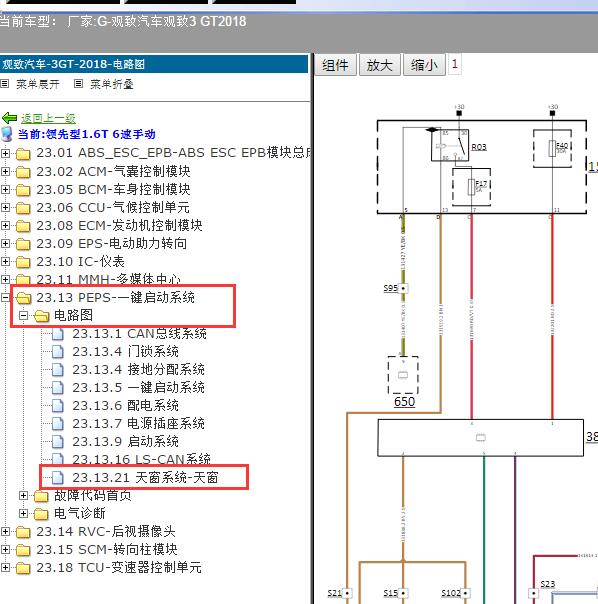
Task: Click the 23.02 ACM folder icon
Action: (23, 172)
